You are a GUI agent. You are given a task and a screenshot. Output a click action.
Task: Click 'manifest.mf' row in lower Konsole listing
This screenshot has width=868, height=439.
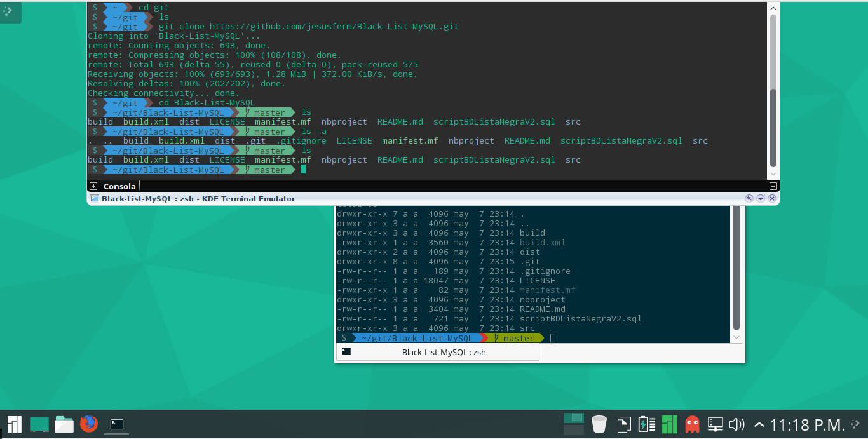(456, 290)
